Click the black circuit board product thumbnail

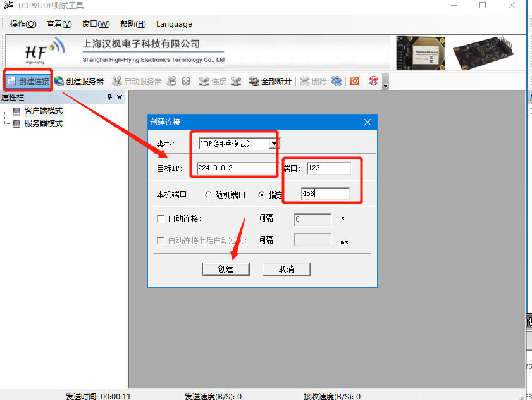484,53
